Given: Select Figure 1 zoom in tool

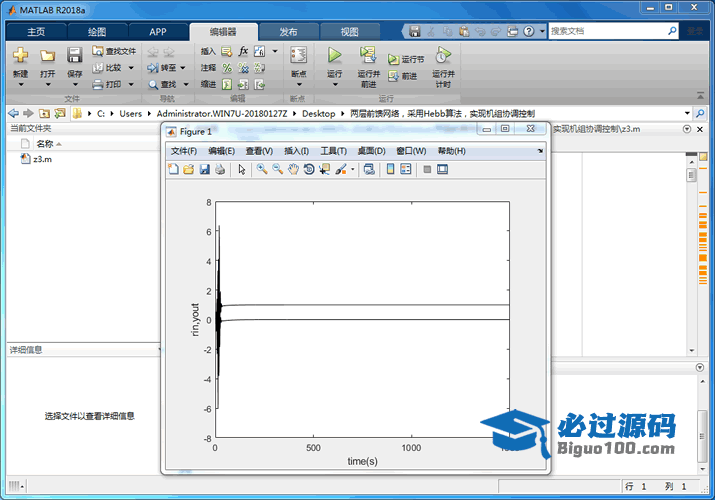Looking at the screenshot, I should point(262,169).
